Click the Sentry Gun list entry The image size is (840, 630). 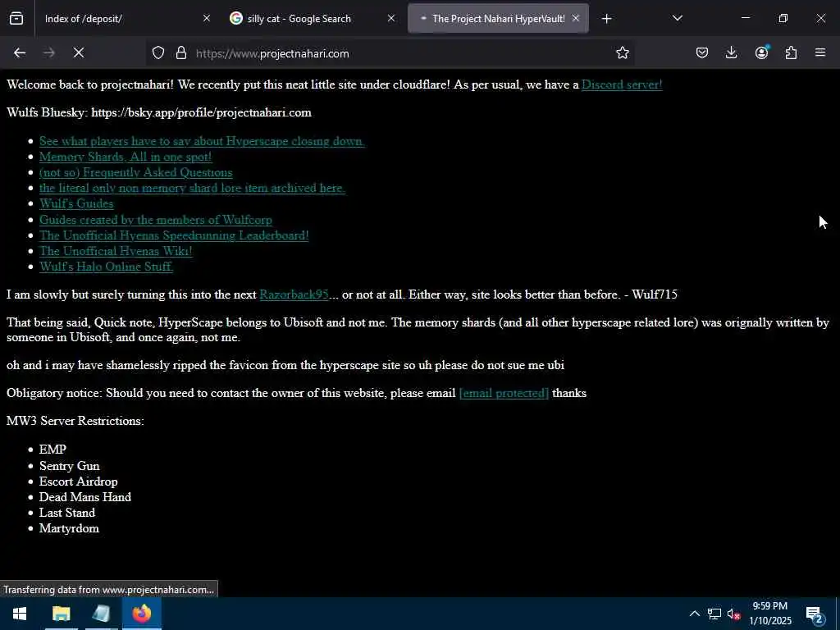pyautogui.click(x=69, y=466)
